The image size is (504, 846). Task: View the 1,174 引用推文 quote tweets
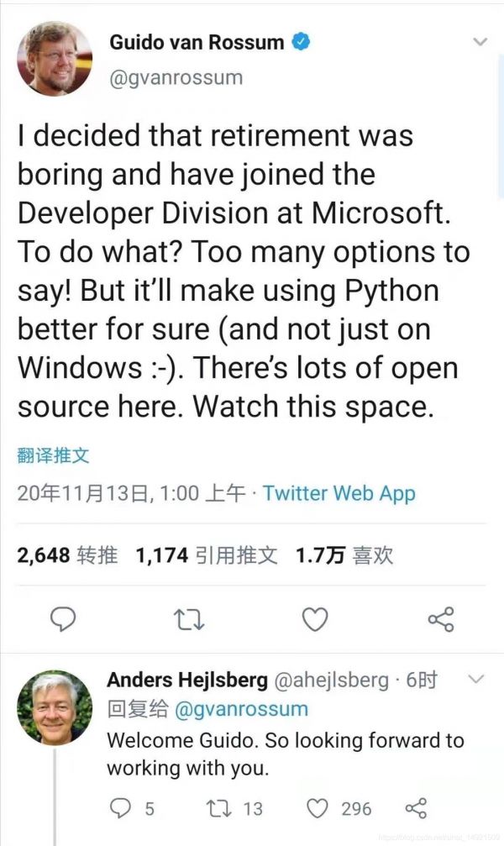[x=206, y=554]
